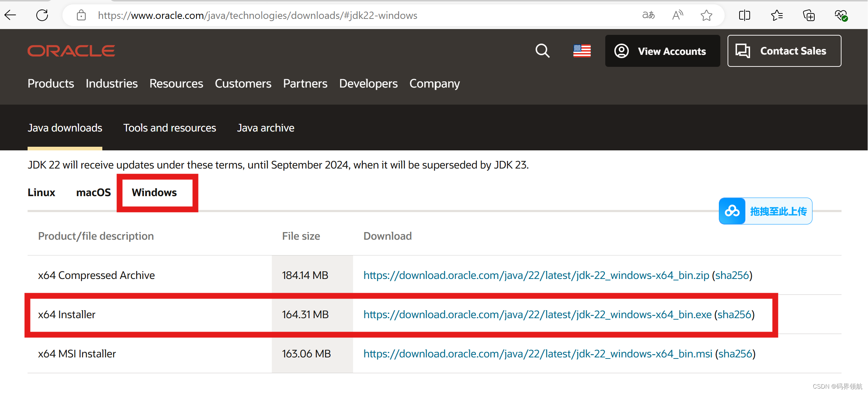Screen dimensions: 868x393
Task: Click the Oracle logo icon
Action: (x=71, y=51)
